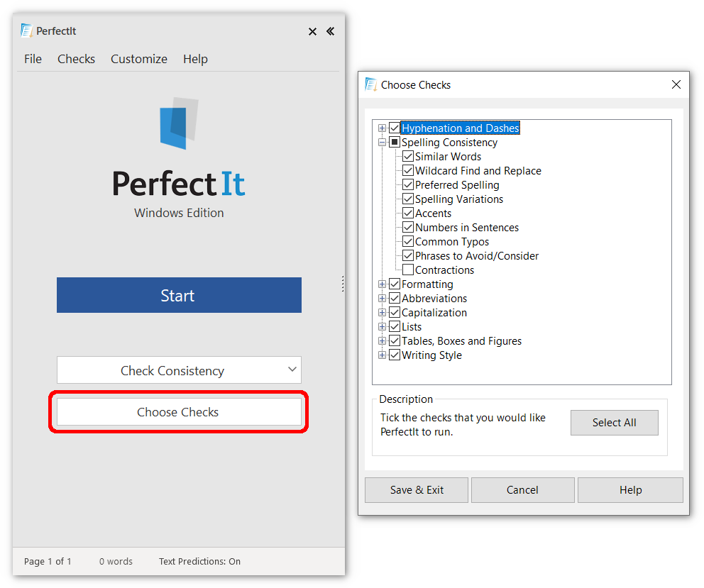The image size is (704, 588).
Task: Expand the Formatting node
Action: [x=382, y=284]
